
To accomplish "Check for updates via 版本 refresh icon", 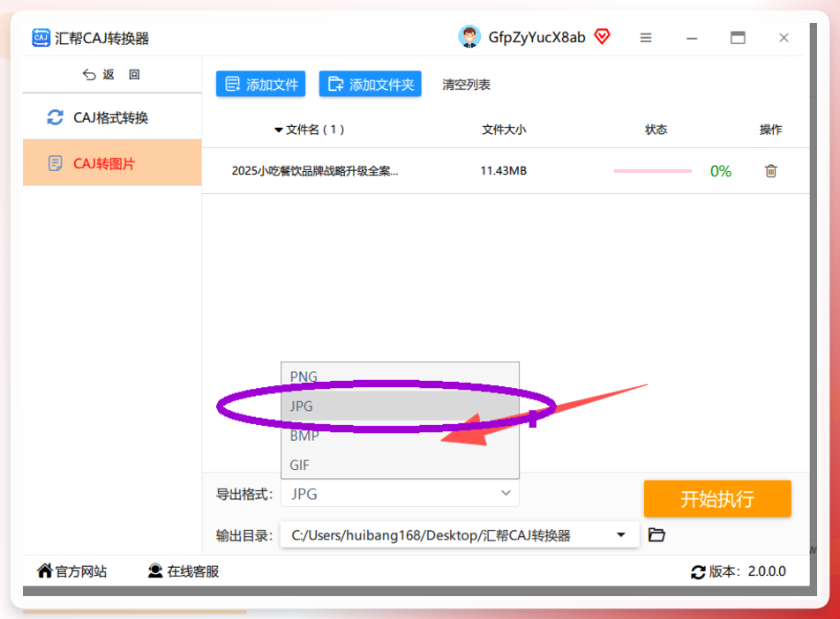I will point(697,572).
